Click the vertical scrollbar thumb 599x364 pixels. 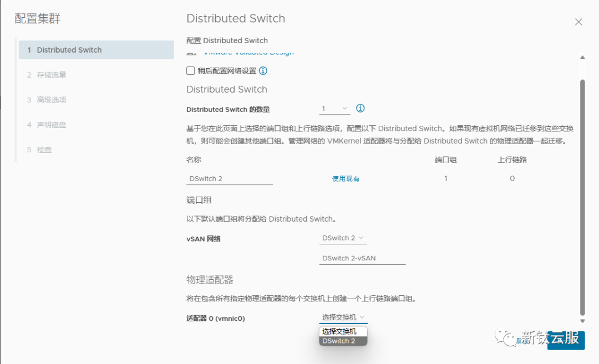pyautogui.click(x=582, y=198)
